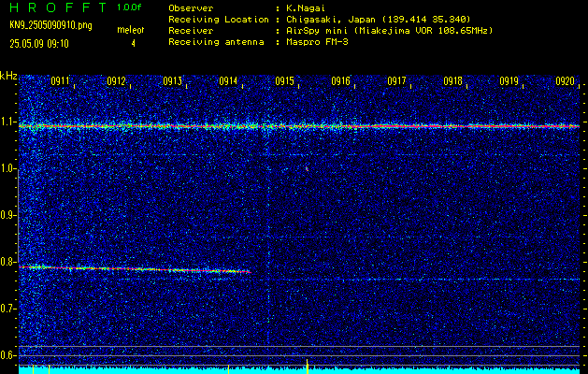Viewport: 588px width, 374px height.
Task: Click the version label 1.00f
Action: [x=129, y=7]
